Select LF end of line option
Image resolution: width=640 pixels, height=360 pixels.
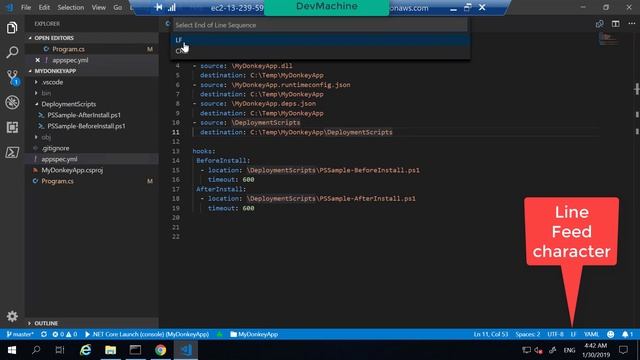point(320,40)
